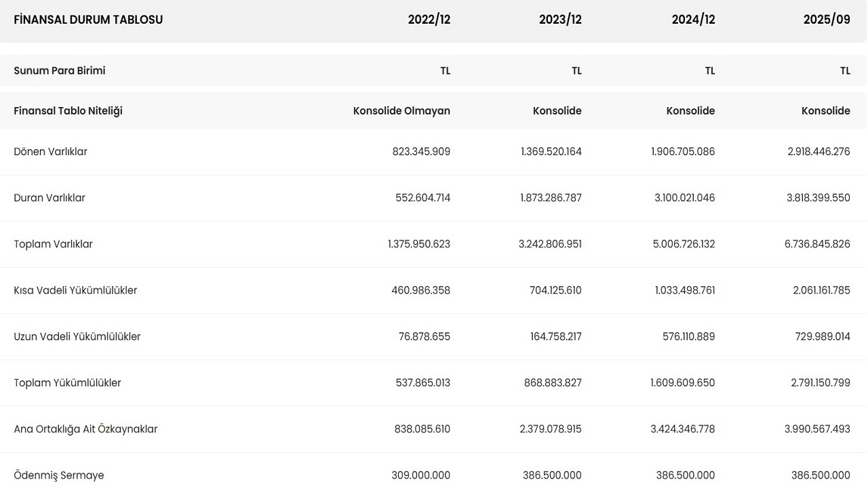Select the Finansal Tablo Niteliği row label
Image resolution: width=868 pixels, height=488 pixels.
point(68,110)
